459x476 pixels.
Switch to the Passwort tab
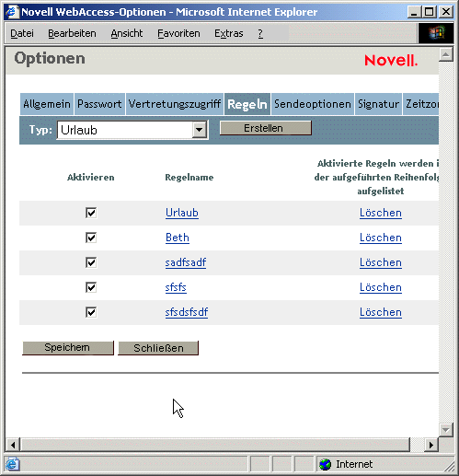point(99,104)
